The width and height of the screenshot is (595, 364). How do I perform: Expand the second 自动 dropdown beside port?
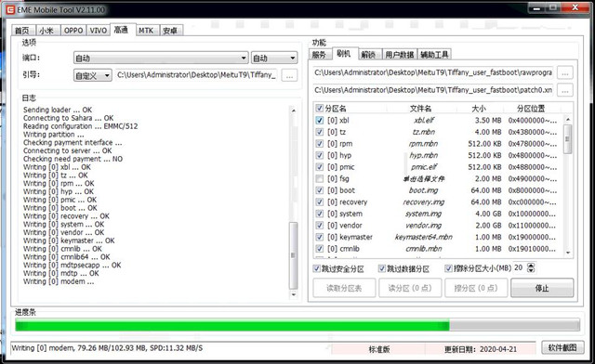[274, 58]
